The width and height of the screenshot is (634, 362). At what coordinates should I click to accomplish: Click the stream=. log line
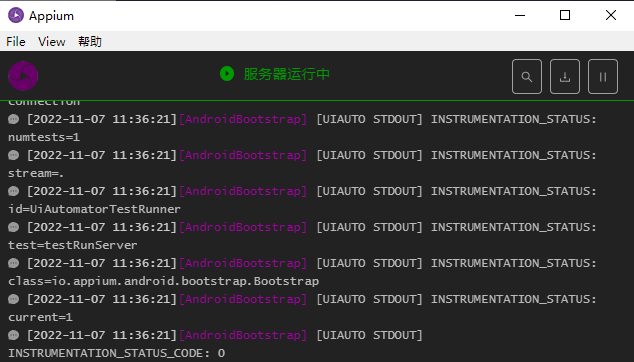point(36,173)
